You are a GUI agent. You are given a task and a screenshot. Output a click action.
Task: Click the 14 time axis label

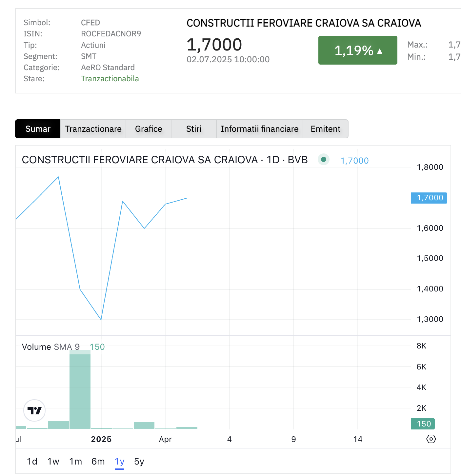point(358,439)
